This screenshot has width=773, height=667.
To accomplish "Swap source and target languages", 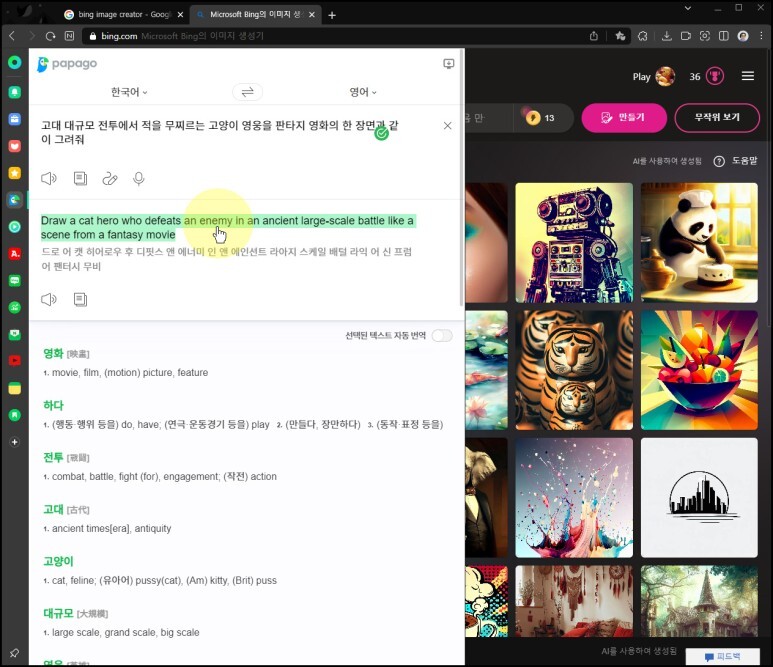I will point(247,92).
